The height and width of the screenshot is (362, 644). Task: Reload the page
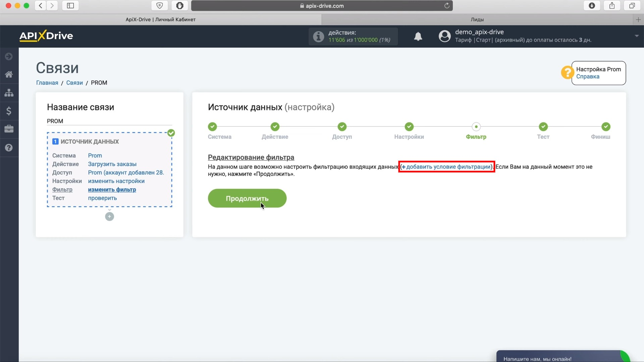pos(447,6)
